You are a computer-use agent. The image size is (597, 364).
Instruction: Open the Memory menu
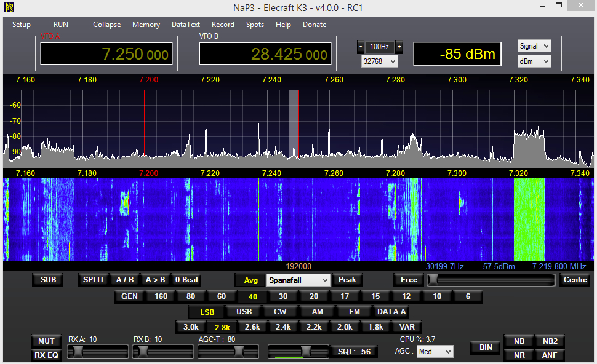click(x=146, y=25)
